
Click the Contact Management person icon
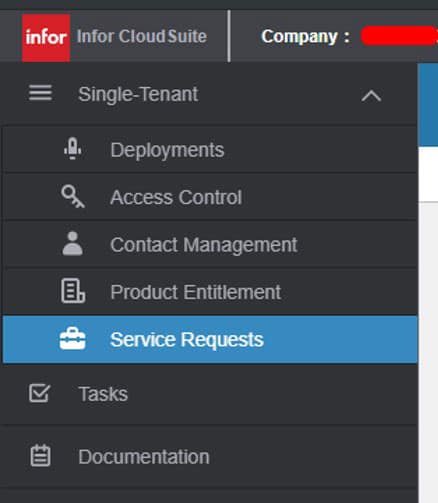pyautogui.click(x=73, y=244)
